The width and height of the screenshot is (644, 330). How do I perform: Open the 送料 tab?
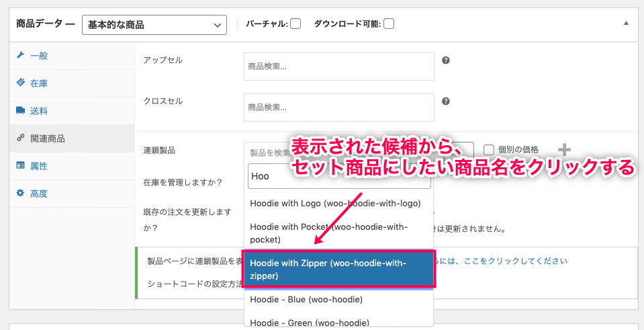73,111
